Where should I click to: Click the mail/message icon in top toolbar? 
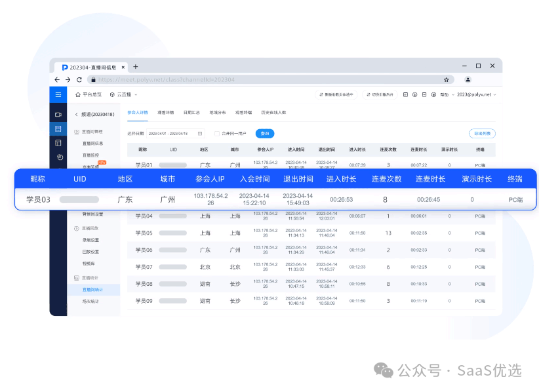tap(424, 94)
